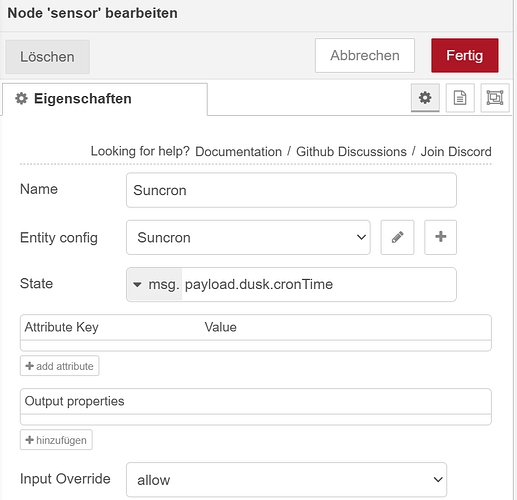Screen dimensions: 517x500
Task: Open the Join Discord link
Action: [456, 152]
